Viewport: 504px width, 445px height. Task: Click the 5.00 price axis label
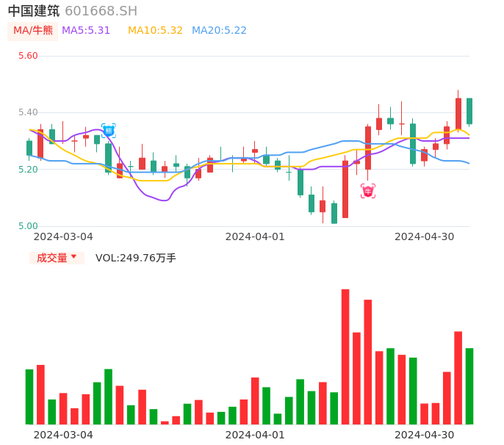(x=28, y=226)
